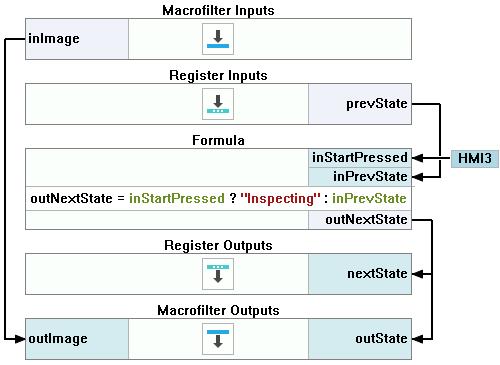This screenshot has height=365, width=500.
Task: Select the outNextState formula output port
Action: pos(360,220)
